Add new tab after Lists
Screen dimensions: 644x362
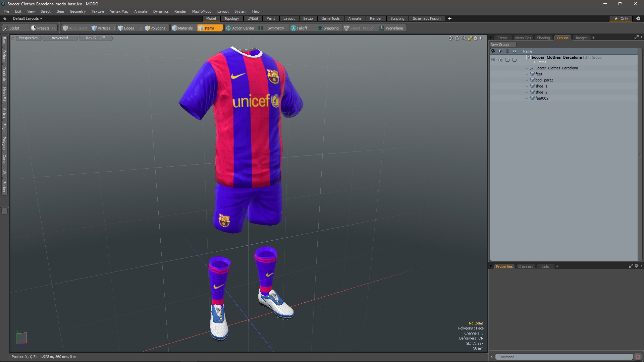(x=557, y=266)
